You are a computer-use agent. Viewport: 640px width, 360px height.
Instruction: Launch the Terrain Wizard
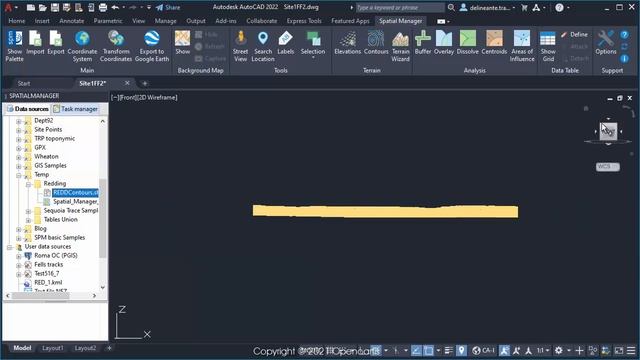tap(400, 46)
